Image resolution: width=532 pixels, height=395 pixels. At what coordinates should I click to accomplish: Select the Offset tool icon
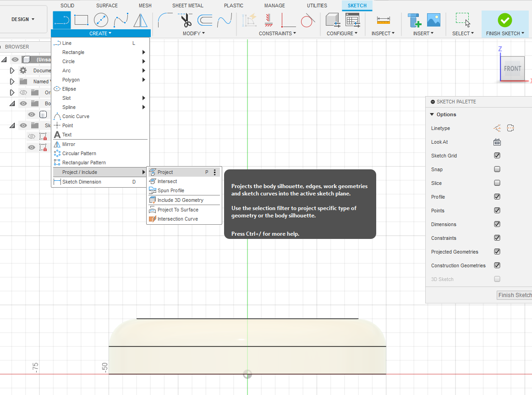click(205, 20)
